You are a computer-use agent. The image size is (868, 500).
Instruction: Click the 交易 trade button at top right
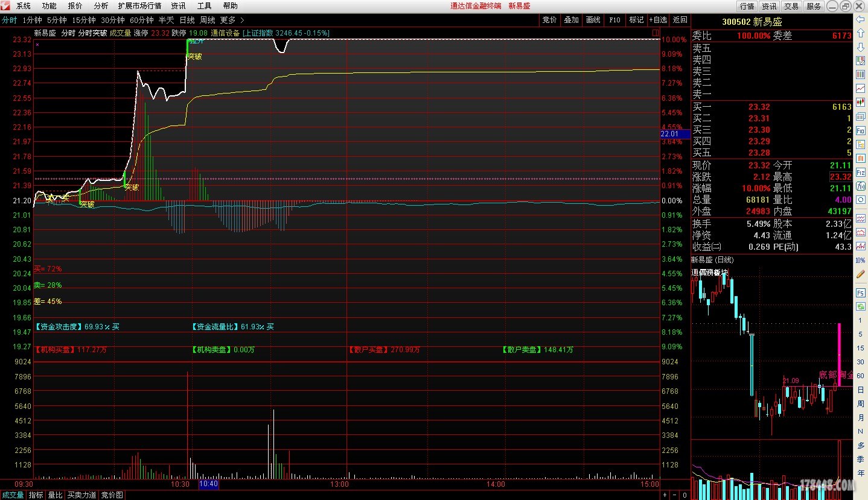[x=791, y=6]
